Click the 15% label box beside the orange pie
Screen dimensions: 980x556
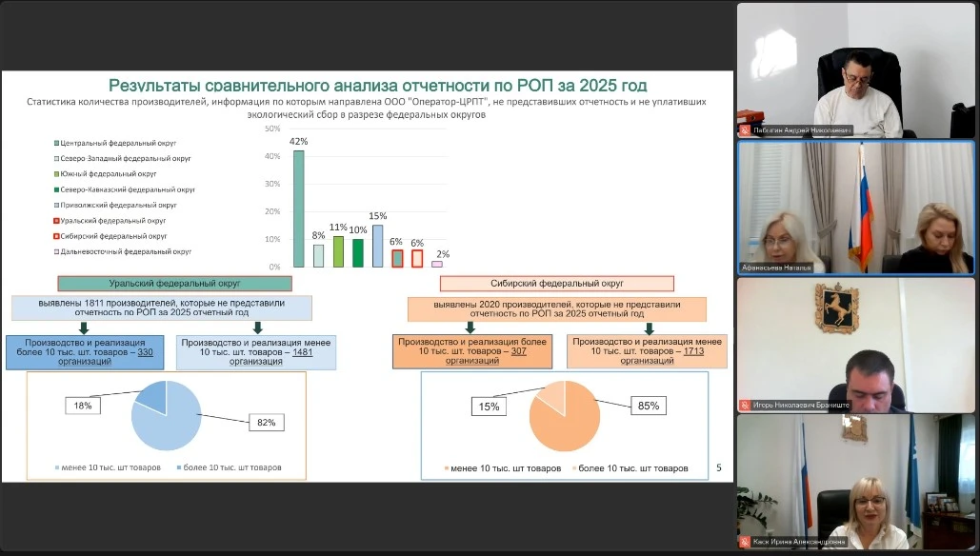click(489, 407)
